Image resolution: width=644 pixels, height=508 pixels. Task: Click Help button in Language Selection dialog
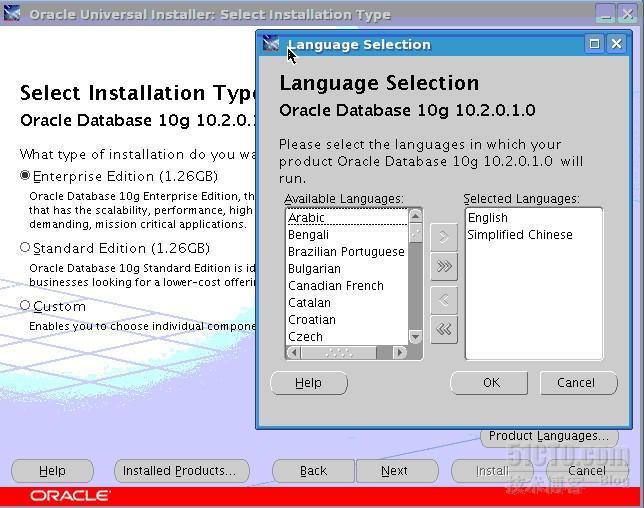pyautogui.click(x=308, y=383)
